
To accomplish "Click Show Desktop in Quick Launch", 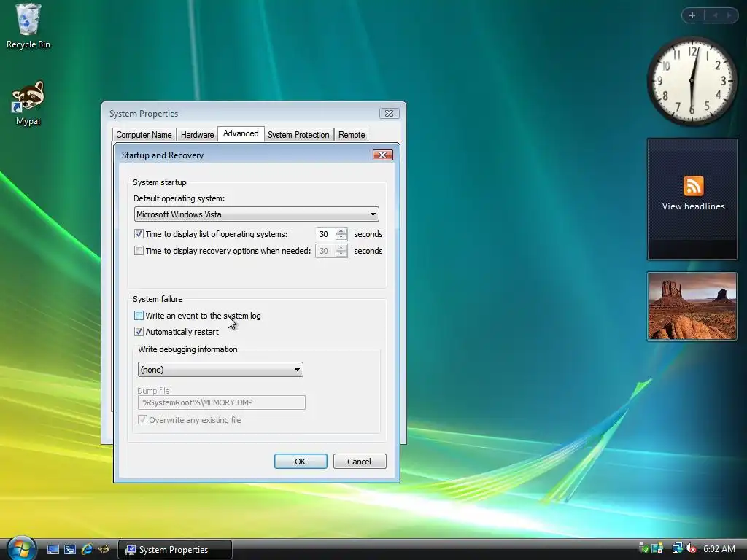I will click(x=53, y=550).
